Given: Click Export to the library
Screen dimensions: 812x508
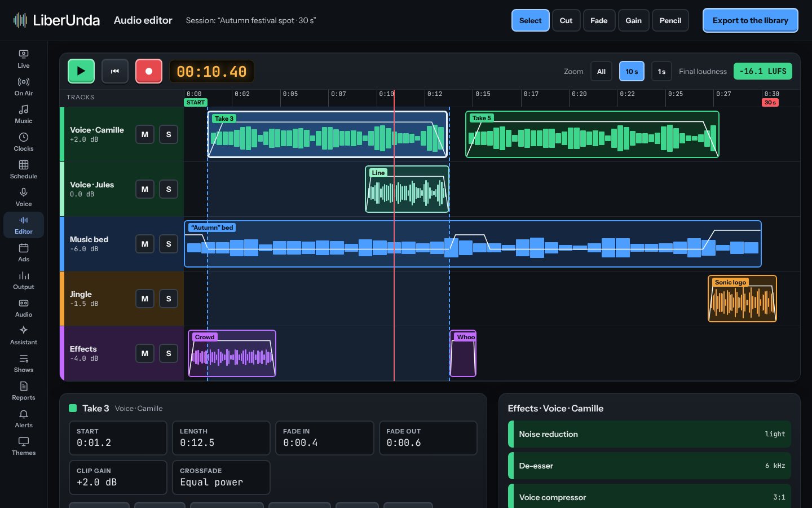Looking at the screenshot, I should [751, 20].
